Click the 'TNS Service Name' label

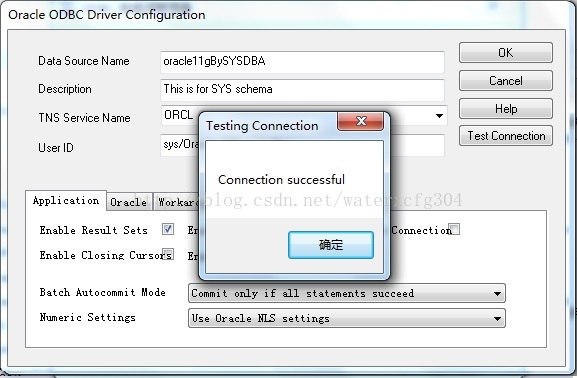pyautogui.click(x=85, y=118)
